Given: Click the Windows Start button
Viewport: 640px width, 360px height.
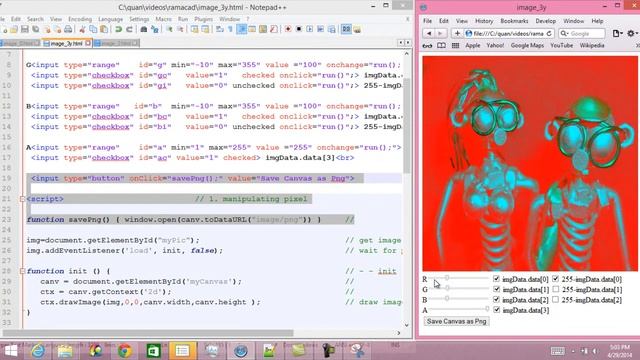Looking at the screenshot, I should click(x=11, y=351).
